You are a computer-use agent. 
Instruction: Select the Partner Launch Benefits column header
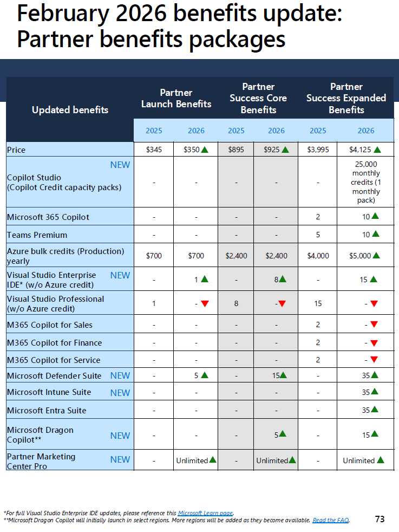click(176, 99)
